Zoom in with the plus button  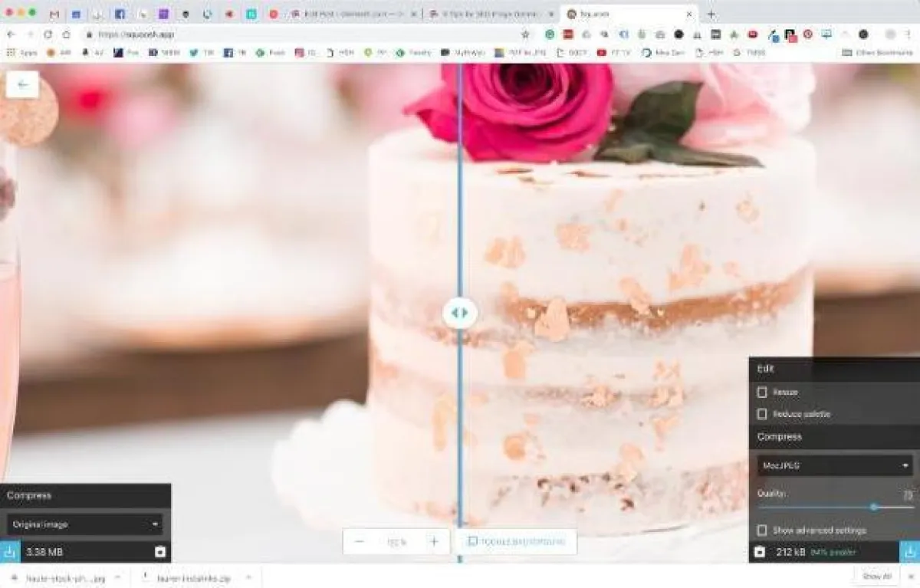[434, 542]
